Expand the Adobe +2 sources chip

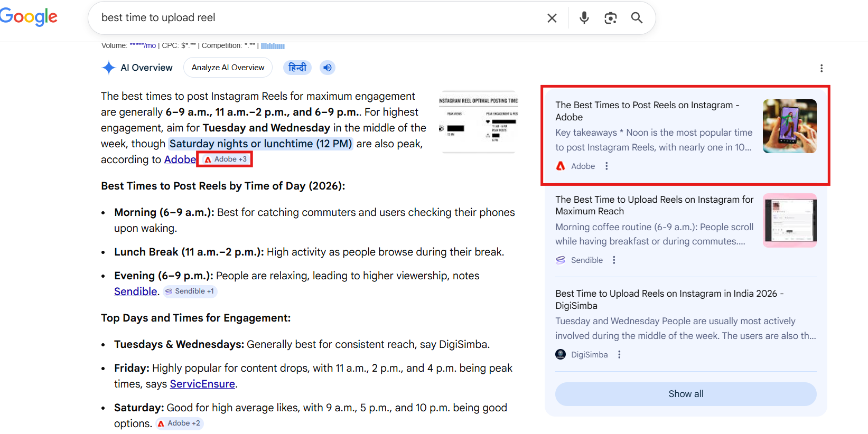[x=179, y=423]
